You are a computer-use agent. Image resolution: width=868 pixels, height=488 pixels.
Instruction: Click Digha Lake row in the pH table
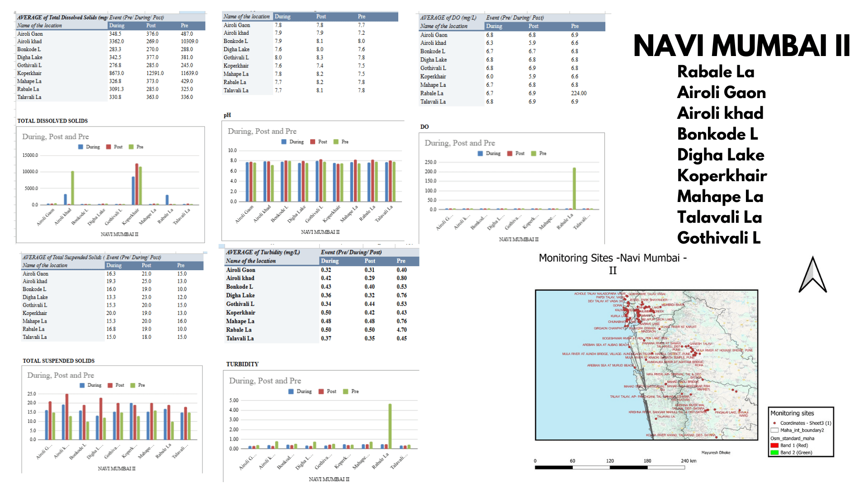[311, 49]
